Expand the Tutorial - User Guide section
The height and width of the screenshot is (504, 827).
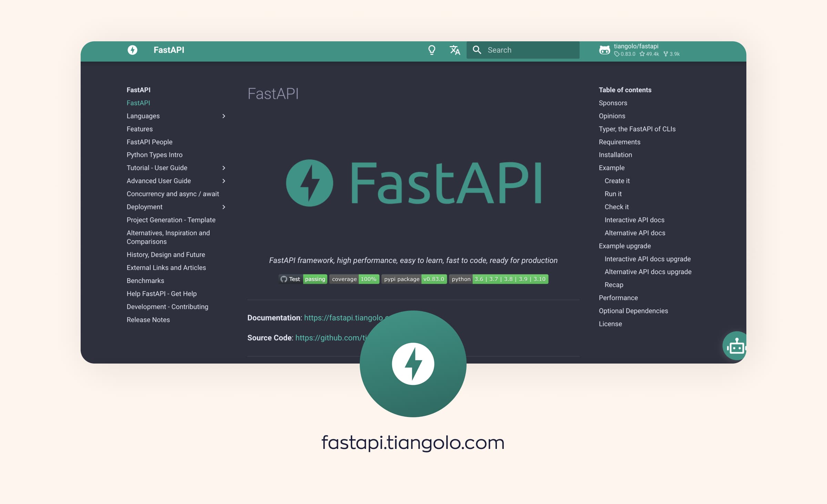(224, 168)
